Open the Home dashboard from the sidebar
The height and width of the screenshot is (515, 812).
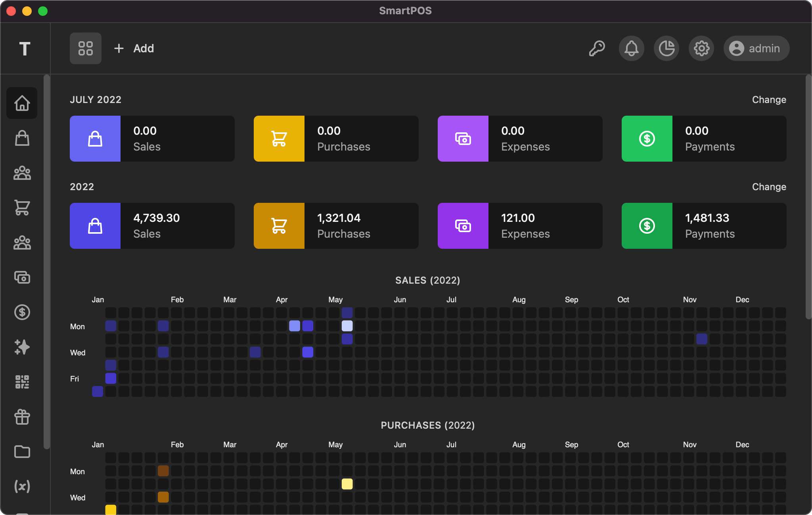point(22,103)
